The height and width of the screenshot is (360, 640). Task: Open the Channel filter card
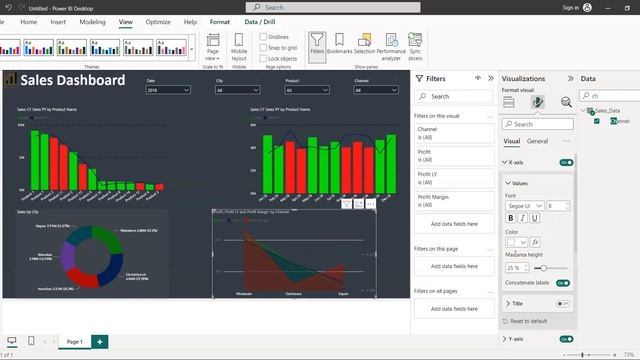tap(454, 133)
